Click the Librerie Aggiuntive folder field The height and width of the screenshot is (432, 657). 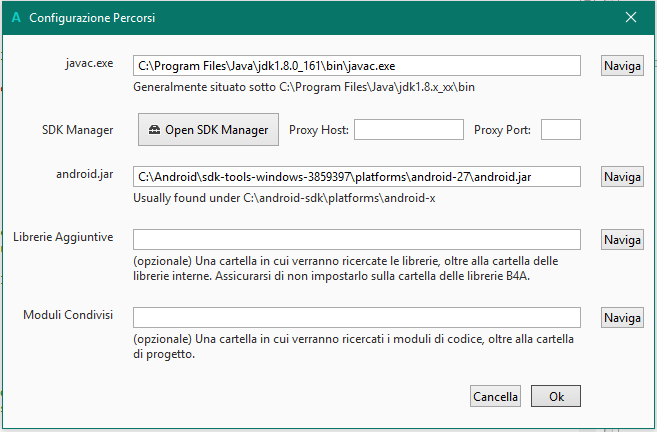(356, 239)
